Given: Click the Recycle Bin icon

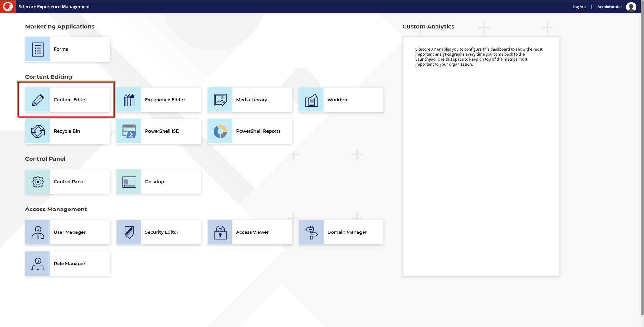Looking at the screenshot, I should tap(38, 131).
